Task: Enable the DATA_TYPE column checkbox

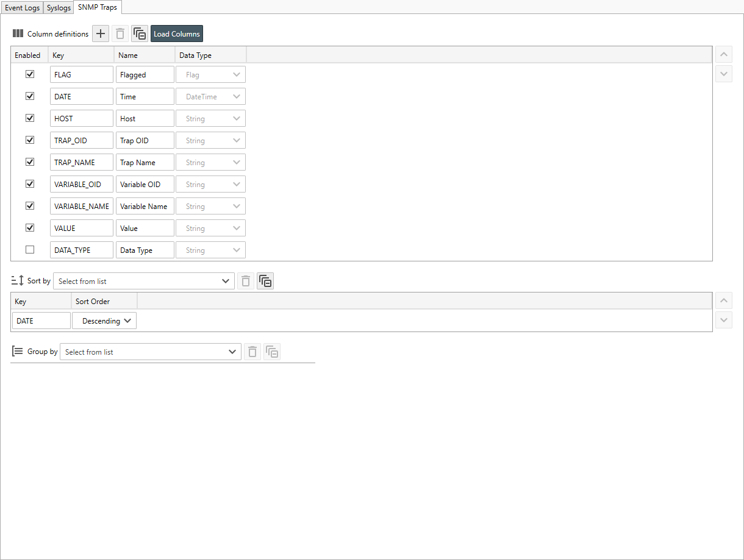Action: 30,250
